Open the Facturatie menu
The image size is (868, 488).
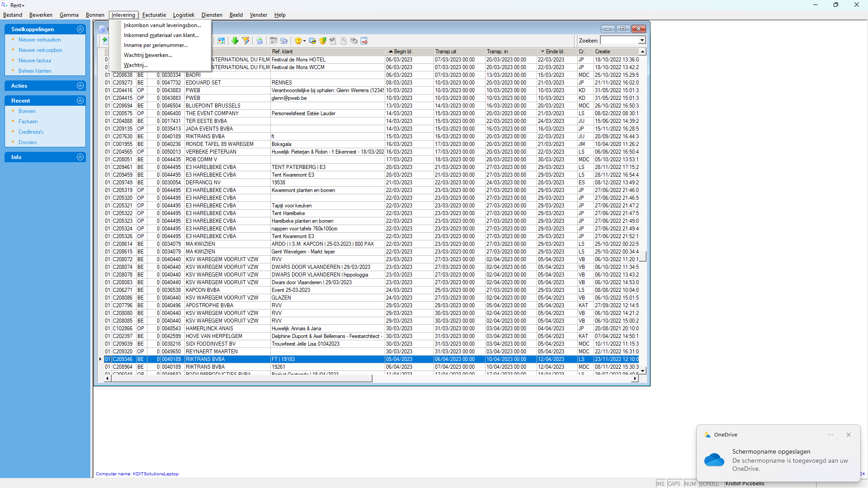pyautogui.click(x=154, y=15)
